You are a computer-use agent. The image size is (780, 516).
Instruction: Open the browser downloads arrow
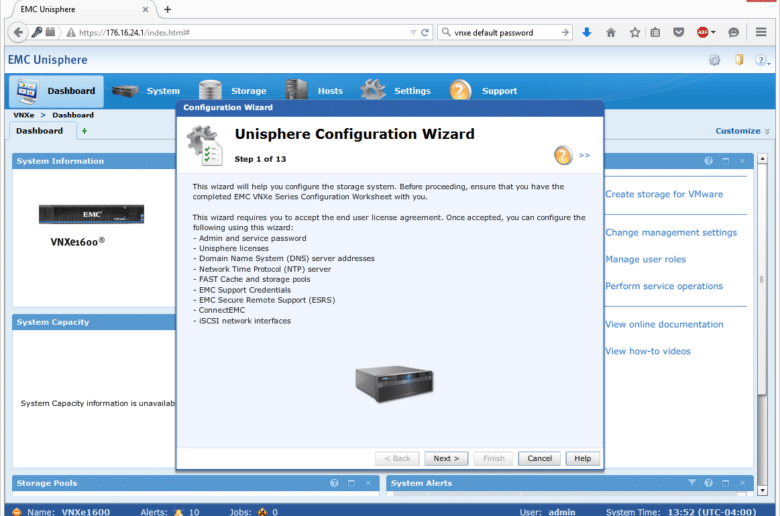pos(586,32)
